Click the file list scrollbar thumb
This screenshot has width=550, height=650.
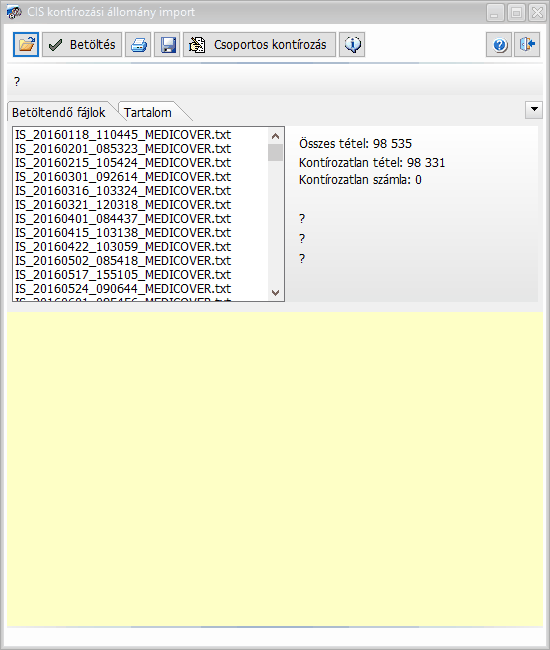pyautogui.click(x=275, y=153)
